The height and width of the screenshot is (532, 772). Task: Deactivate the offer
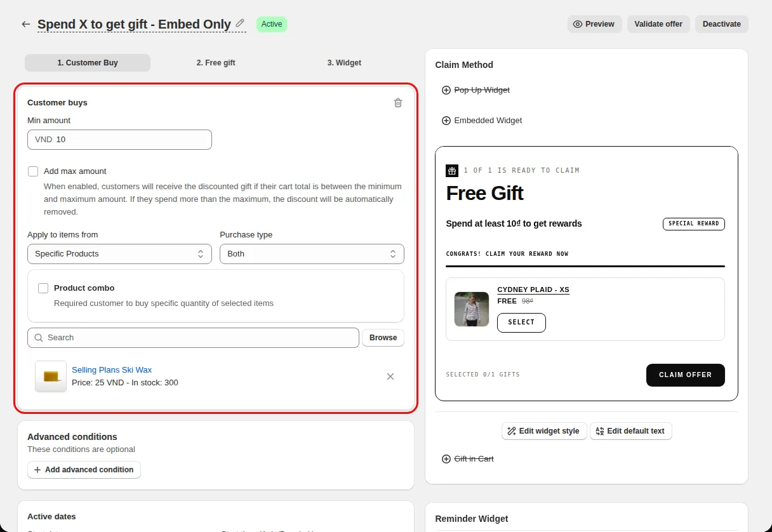[x=722, y=24]
